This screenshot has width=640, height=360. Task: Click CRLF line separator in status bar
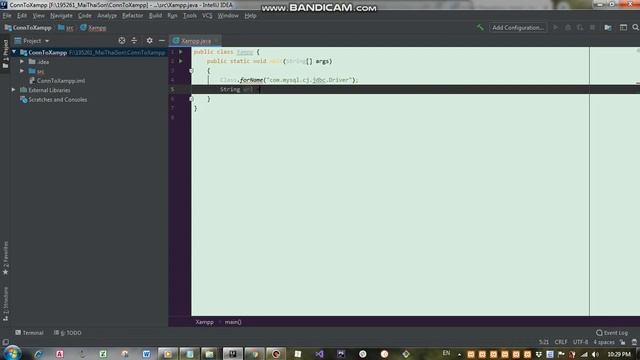pos(561,342)
